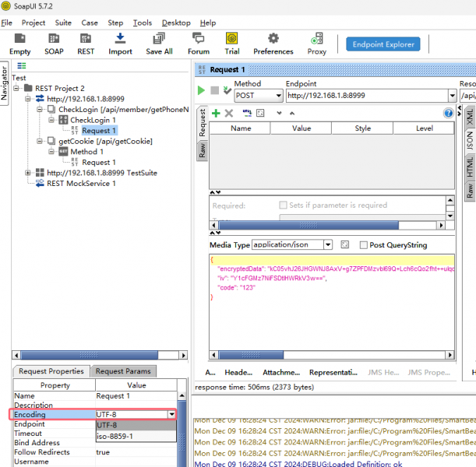
Task: Open the Desktop menu
Action: pyautogui.click(x=176, y=23)
